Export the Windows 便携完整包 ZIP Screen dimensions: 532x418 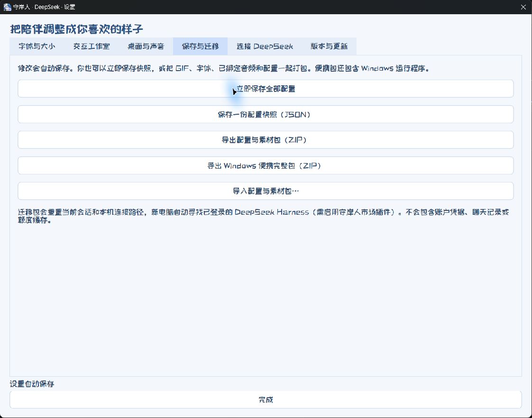coord(266,165)
